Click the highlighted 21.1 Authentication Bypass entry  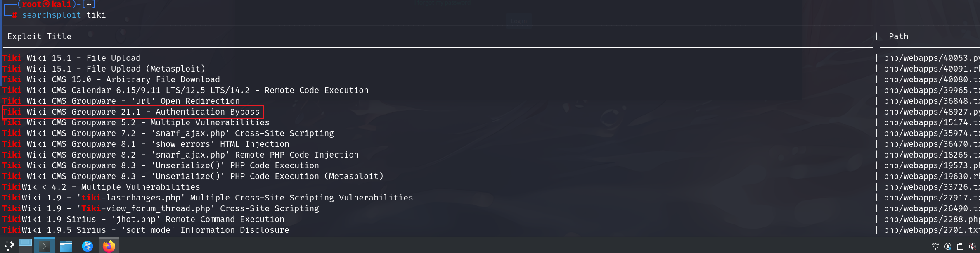coord(133,112)
